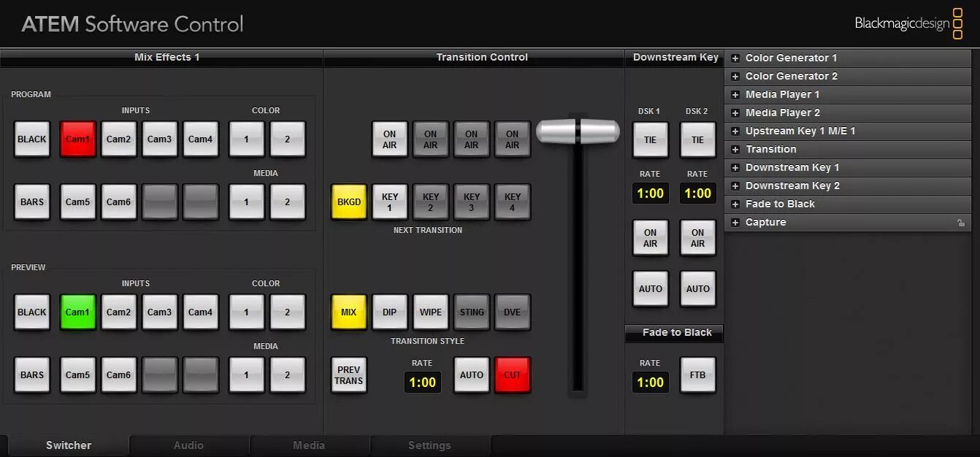Choose Cam6 on the Preview row

118,375
